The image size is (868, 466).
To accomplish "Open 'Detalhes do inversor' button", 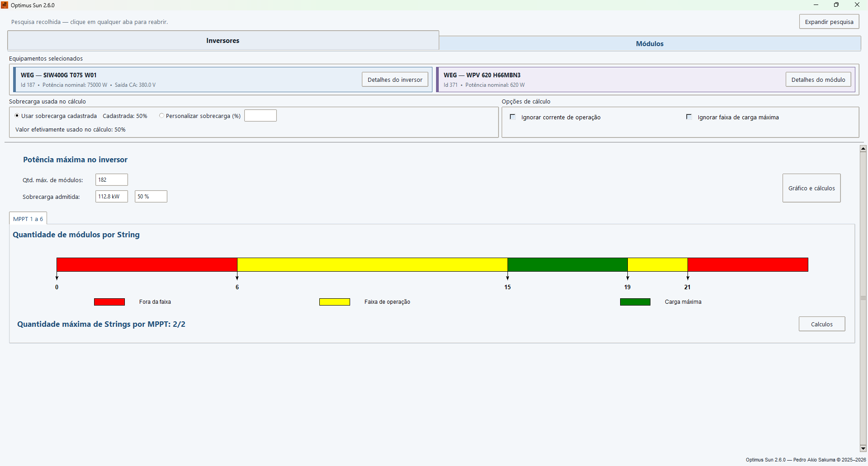I will (x=395, y=80).
